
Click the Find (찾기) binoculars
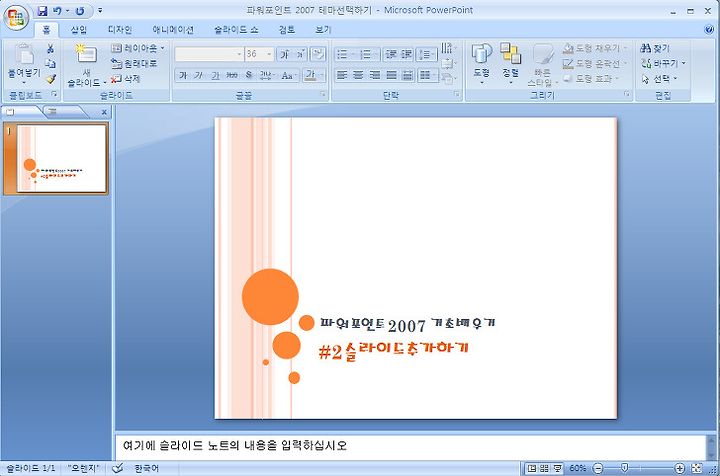(655, 48)
